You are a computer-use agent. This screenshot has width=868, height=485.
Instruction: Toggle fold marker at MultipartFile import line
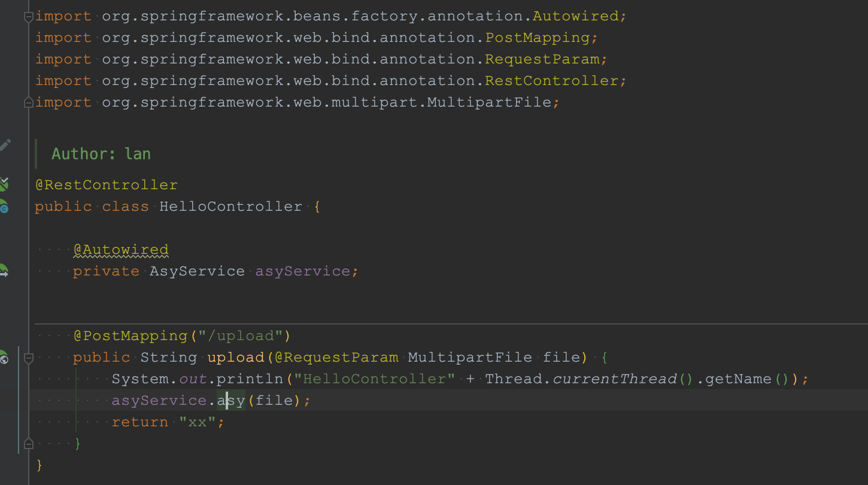click(x=28, y=103)
